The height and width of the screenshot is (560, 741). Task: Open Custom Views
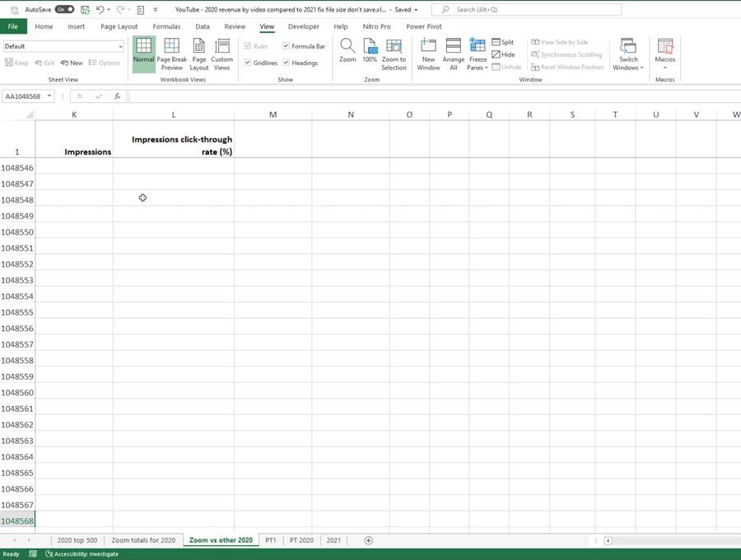221,54
